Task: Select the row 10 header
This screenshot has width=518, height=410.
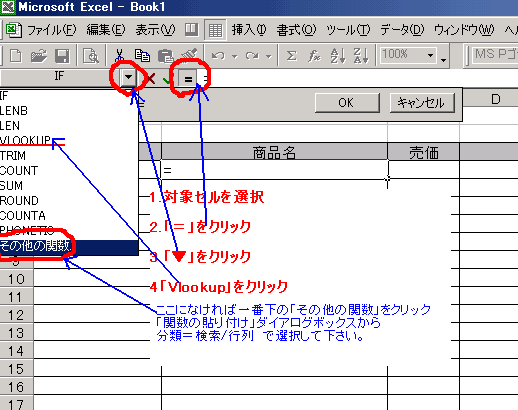Action: [x=17, y=279]
